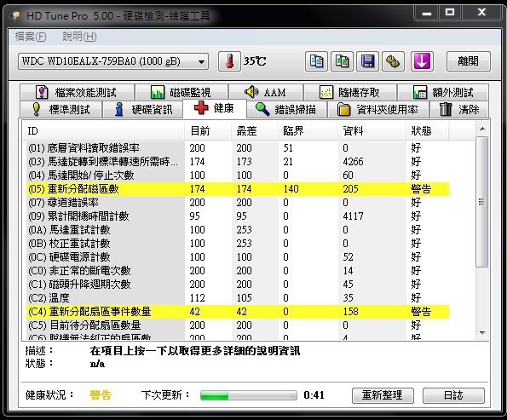Open the 日誌 log button
Viewport: 507px width, 420px height.
tap(453, 395)
